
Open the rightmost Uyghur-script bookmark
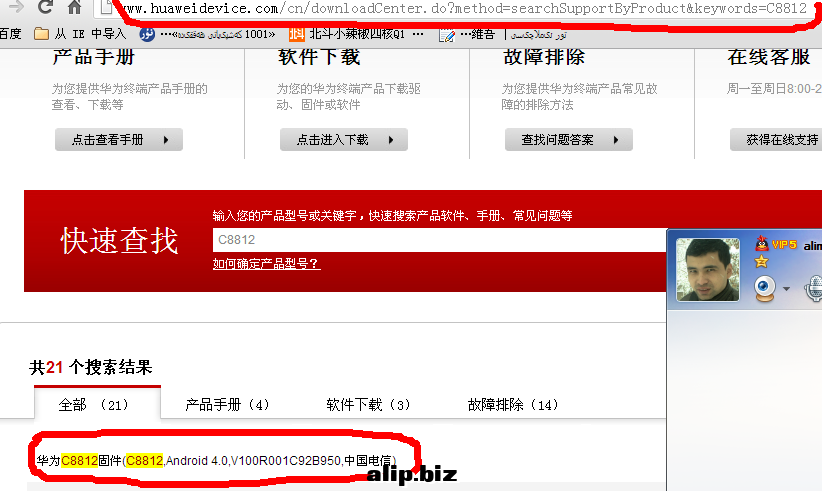[538, 35]
